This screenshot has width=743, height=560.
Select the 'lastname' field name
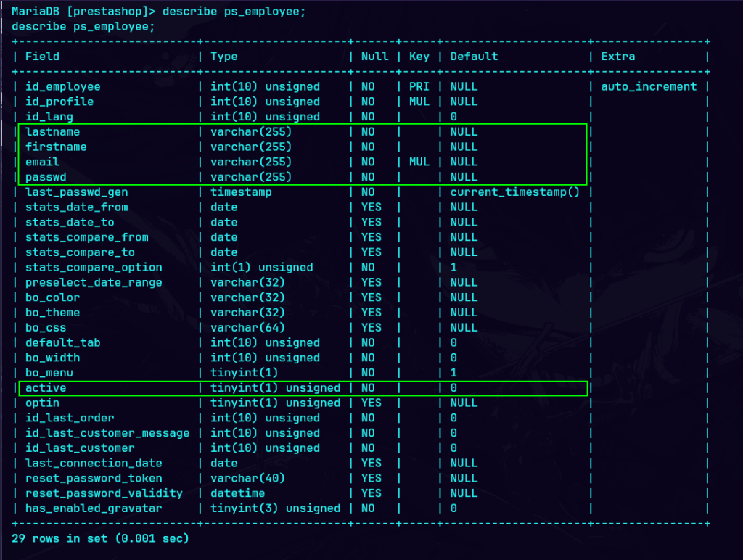click(52, 132)
